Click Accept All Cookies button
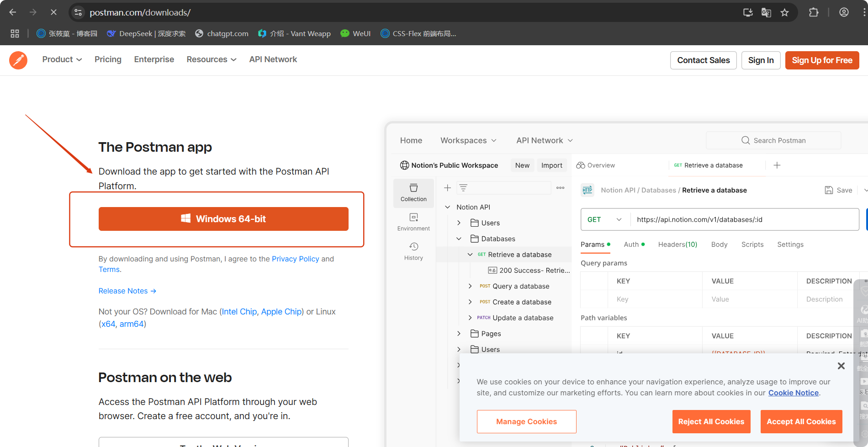 [x=801, y=421]
